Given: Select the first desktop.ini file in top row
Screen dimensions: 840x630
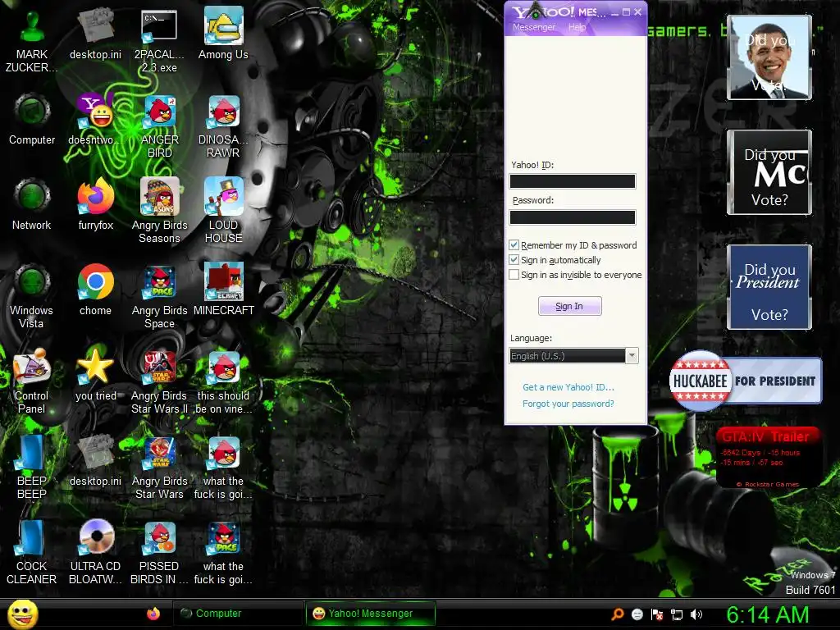Looking at the screenshot, I should point(95,34).
